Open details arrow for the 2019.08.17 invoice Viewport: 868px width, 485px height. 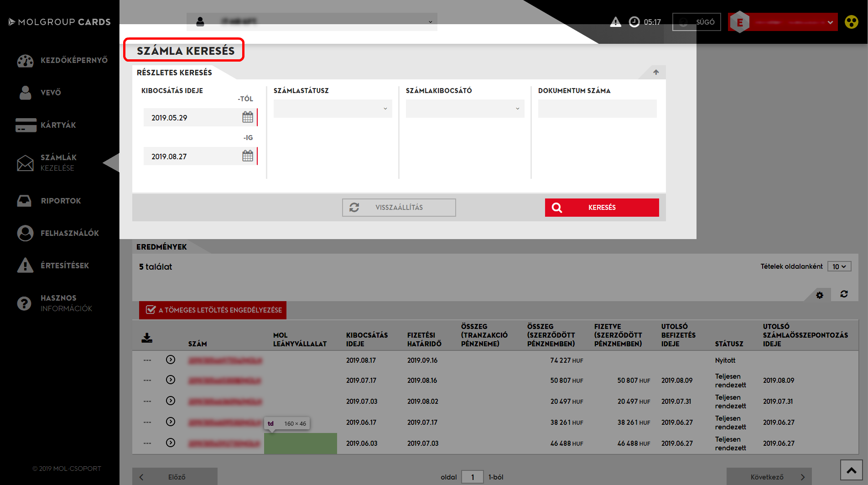coord(171,360)
